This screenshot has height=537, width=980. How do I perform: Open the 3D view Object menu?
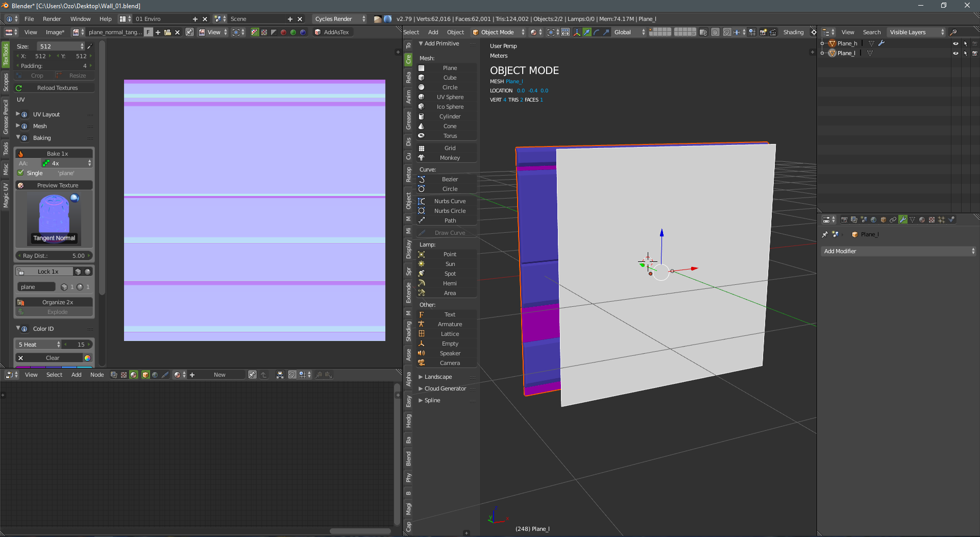(x=455, y=32)
